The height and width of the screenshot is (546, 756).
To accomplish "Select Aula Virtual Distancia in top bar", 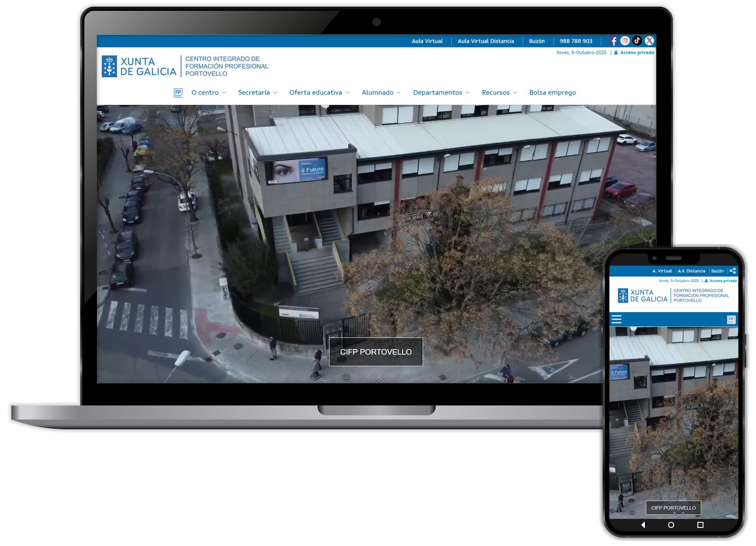I will 485,41.
